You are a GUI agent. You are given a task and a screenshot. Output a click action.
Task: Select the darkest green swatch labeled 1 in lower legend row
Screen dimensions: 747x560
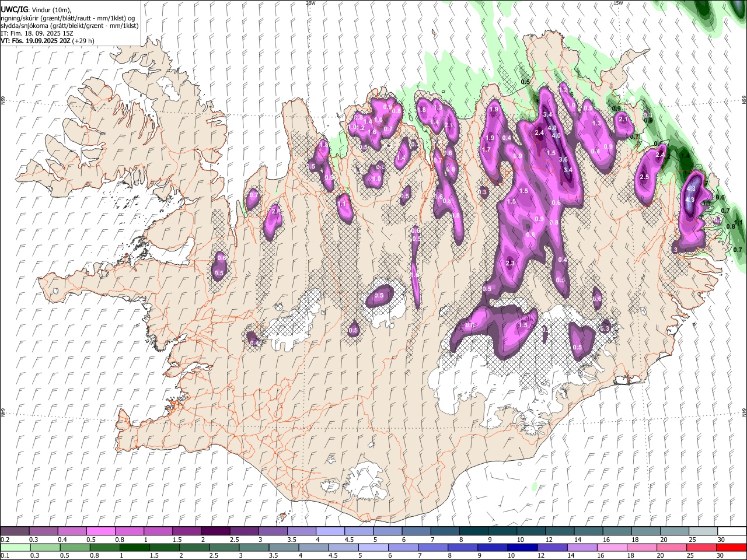[x=134, y=547]
